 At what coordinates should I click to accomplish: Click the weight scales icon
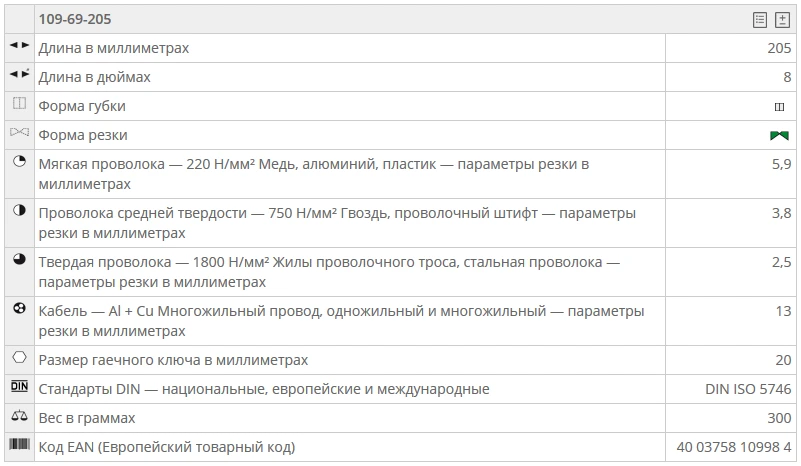tap(19, 416)
